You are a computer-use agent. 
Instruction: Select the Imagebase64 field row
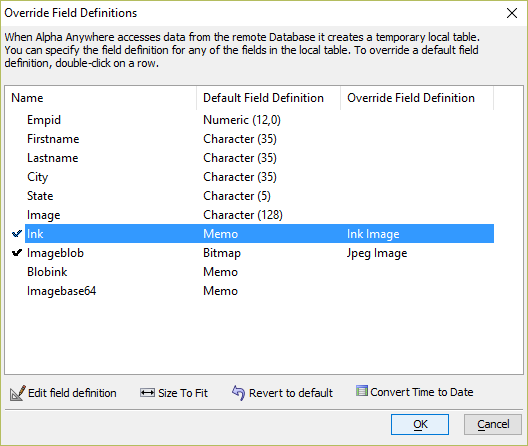pyautogui.click(x=259, y=291)
